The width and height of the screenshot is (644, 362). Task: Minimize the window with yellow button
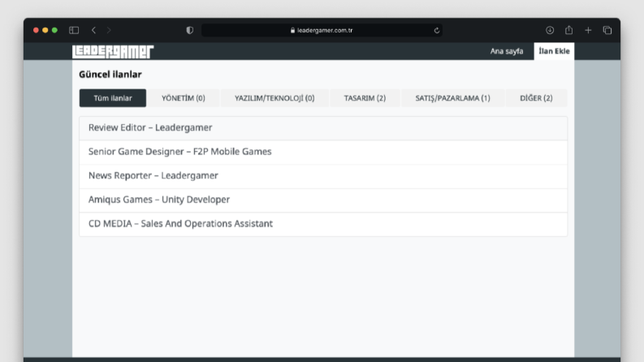[x=45, y=30]
